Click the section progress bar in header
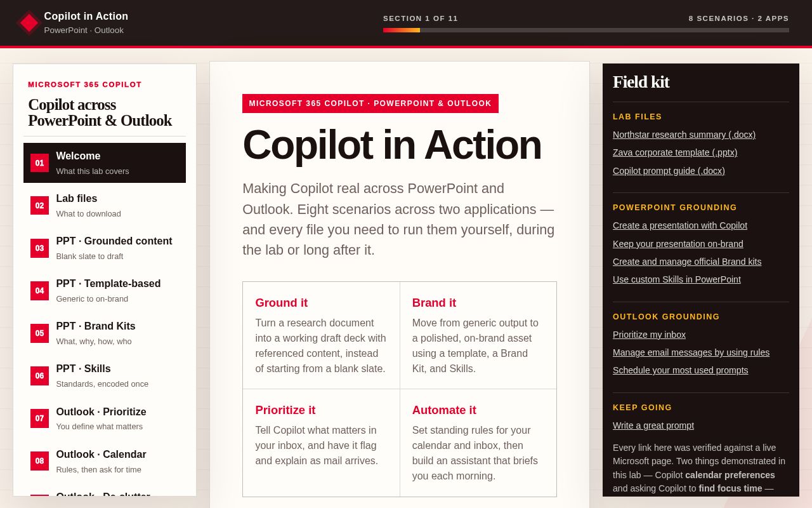This screenshot has height=508, width=812. (x=586, y=30)
